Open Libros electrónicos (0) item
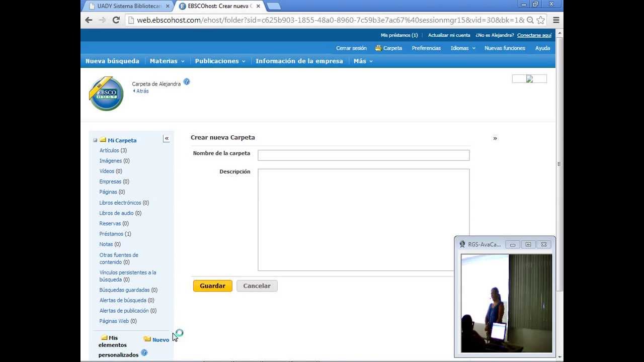The image size is (644, 362). tap(124, 203)
